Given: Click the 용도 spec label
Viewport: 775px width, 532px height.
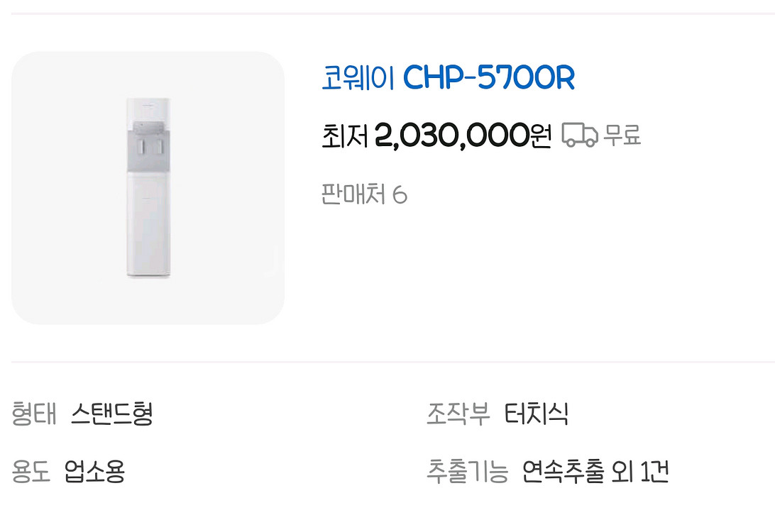Looking at the screenshot, I should [x=31, y=471].
